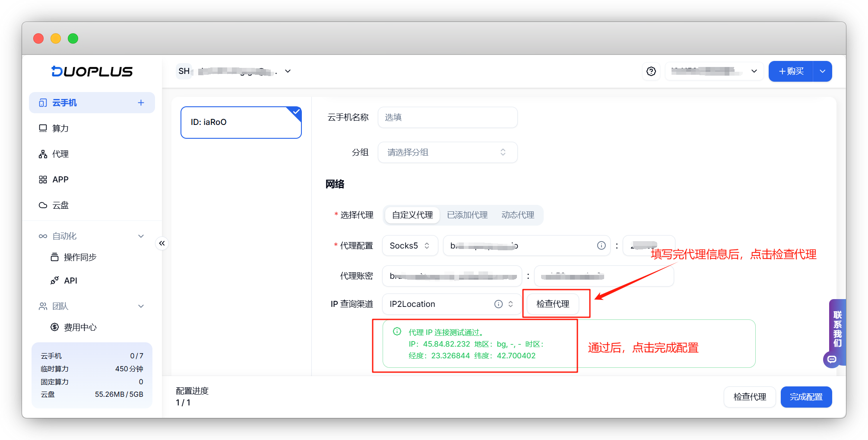This screenshot has width=868, height=440.
Task: Open the 云手机 cloud phone section
Action: click(x=92, y=103)
